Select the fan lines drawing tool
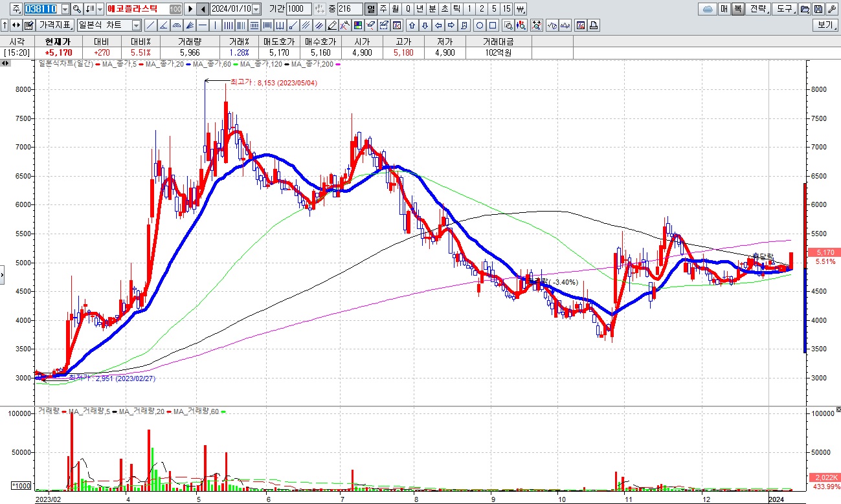841x504 pixels. pos(189,25)
